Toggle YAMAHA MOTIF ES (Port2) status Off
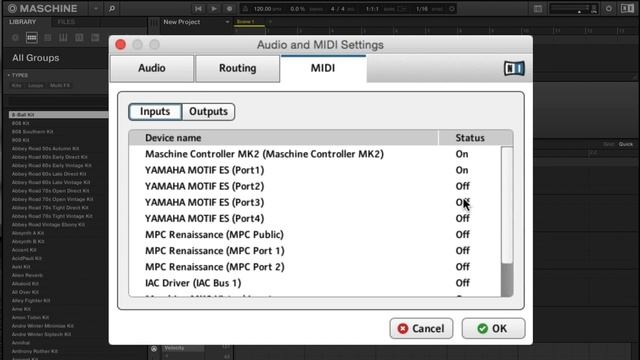The width and height of the screenshot is (640, 360). (x=462, y=186)
